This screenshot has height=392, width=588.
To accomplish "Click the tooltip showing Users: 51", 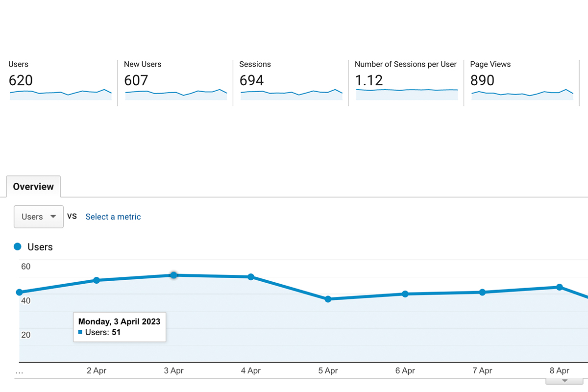I will click(x=119, y=327).
